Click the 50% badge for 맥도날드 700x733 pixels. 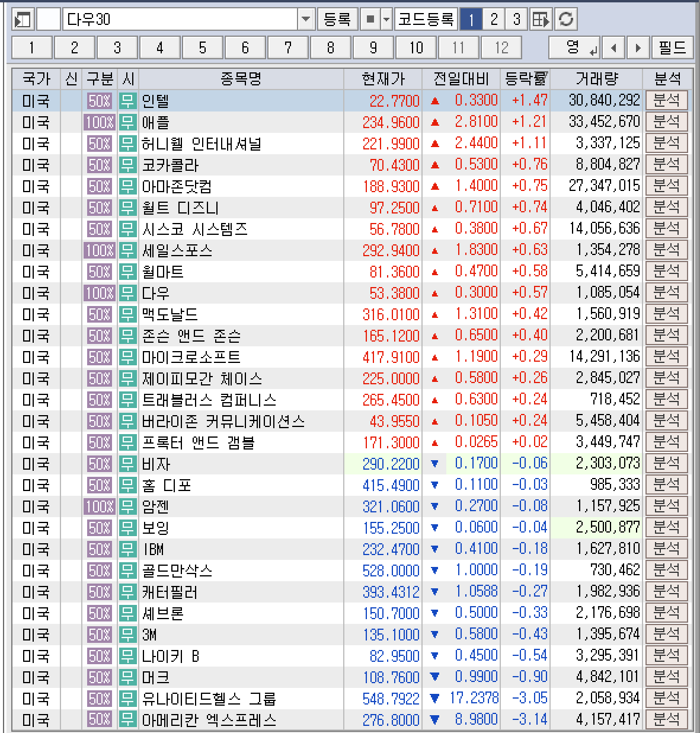pos(100,314)
